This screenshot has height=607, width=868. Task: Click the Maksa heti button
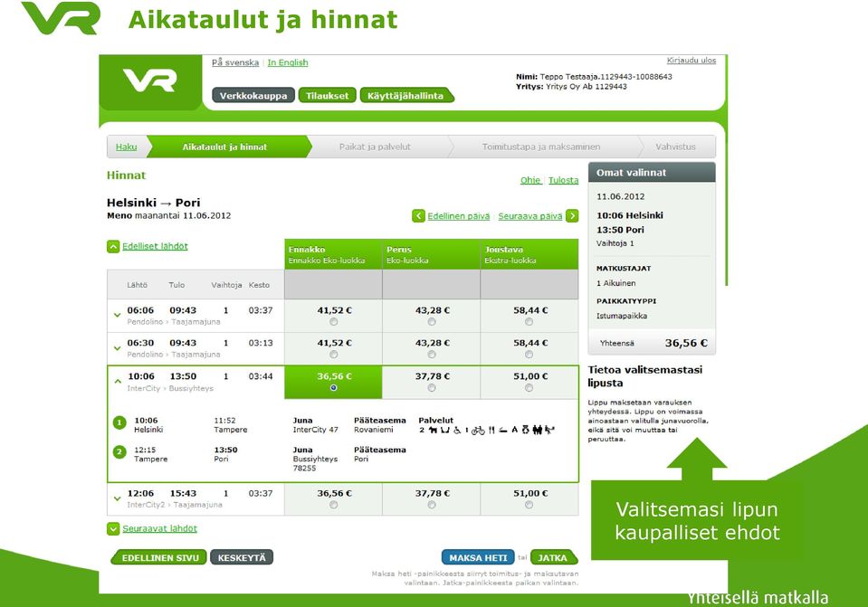tap(478, 558)
